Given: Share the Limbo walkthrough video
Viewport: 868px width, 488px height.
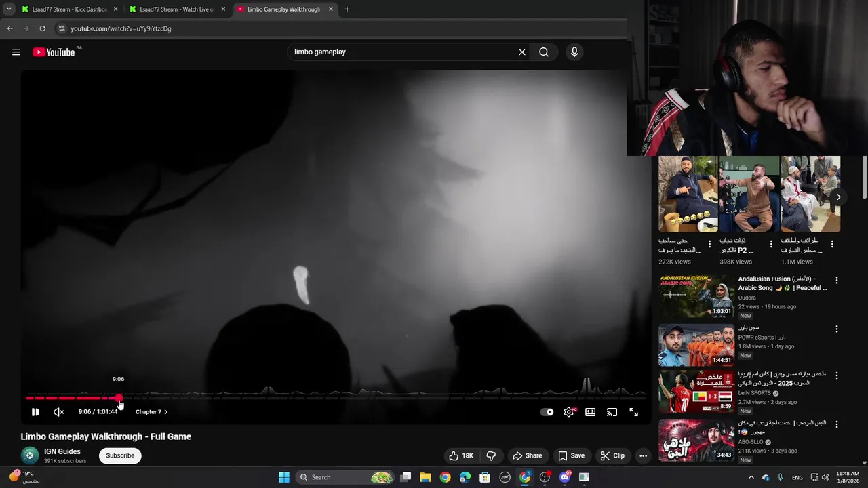Looking at the screenshot, I should tap(527, 456).
